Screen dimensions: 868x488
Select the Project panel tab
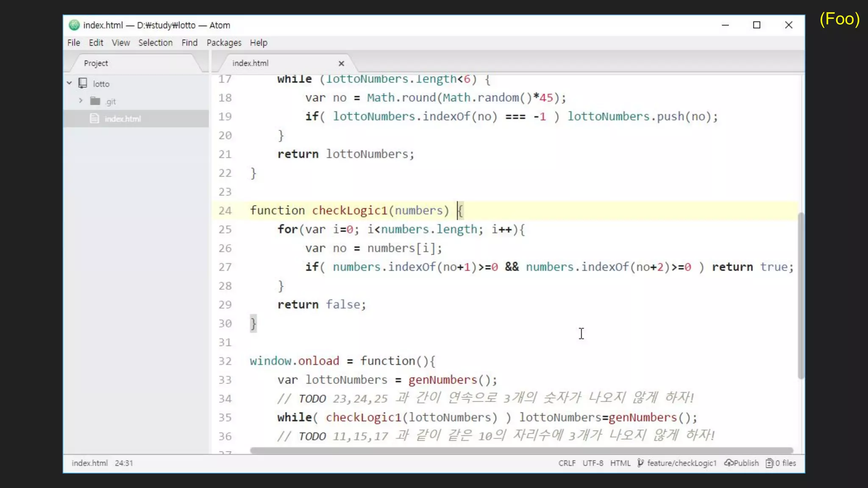(96, 63)
